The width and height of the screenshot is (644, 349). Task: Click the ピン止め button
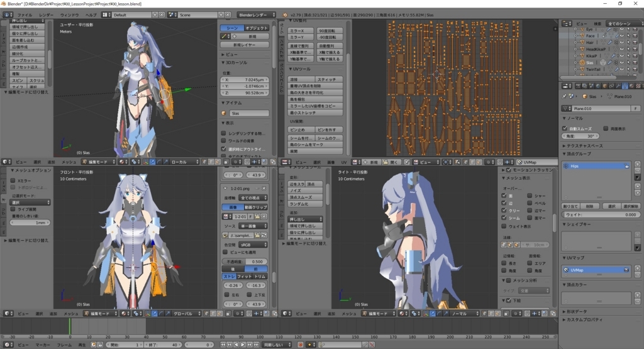click(x=301, y=130)
